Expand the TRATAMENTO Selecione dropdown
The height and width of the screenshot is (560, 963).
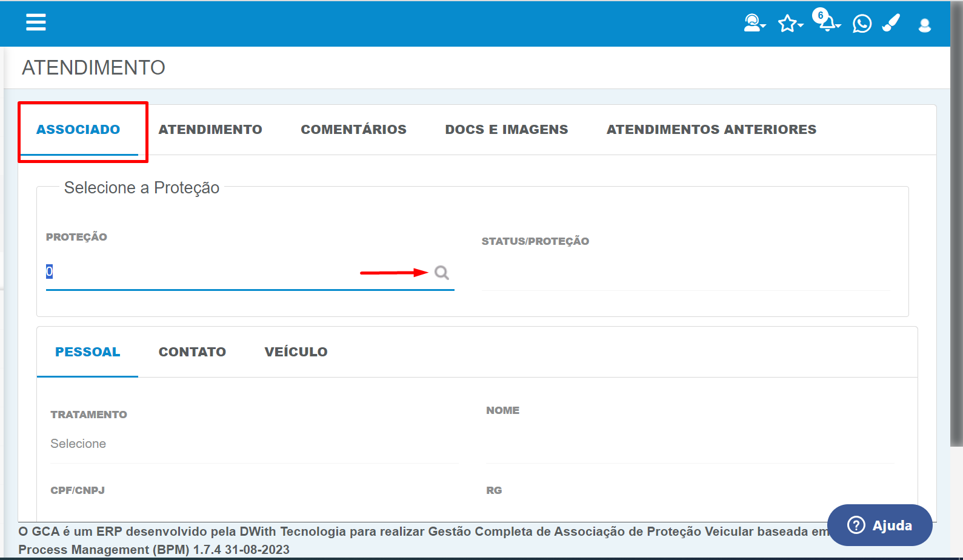click(x=255, y=444)
